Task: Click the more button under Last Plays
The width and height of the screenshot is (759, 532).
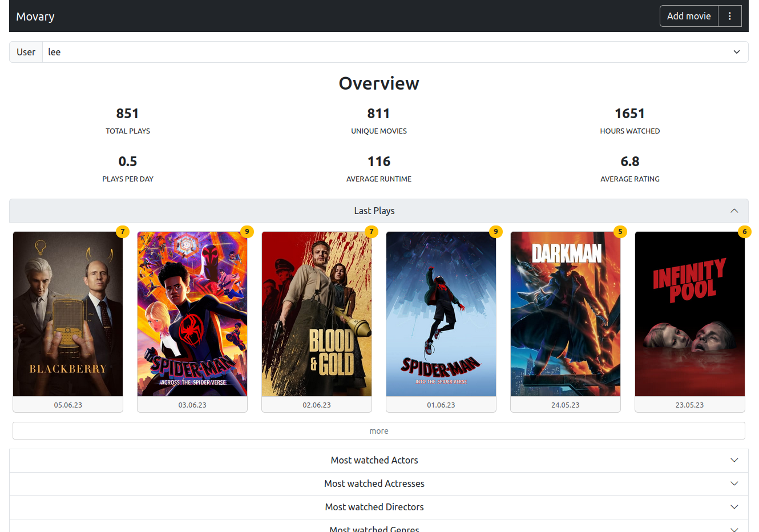Action: click(379, 430)
